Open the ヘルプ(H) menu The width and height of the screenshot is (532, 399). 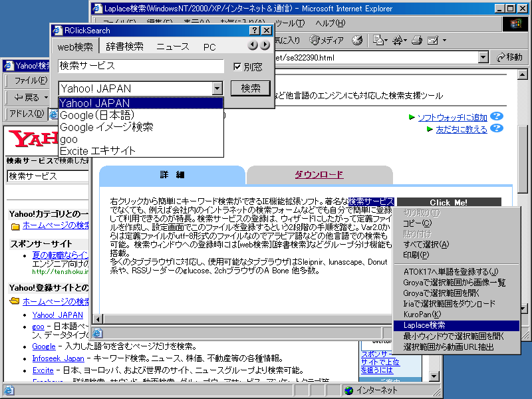(330, 23)
